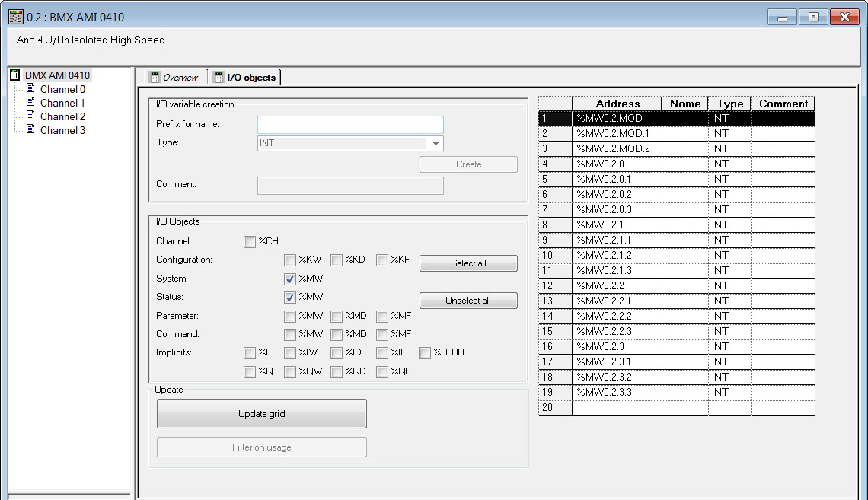Select the %MW0.2.0 address cell
Screen dimensions: 868x500
pos(617,164)
